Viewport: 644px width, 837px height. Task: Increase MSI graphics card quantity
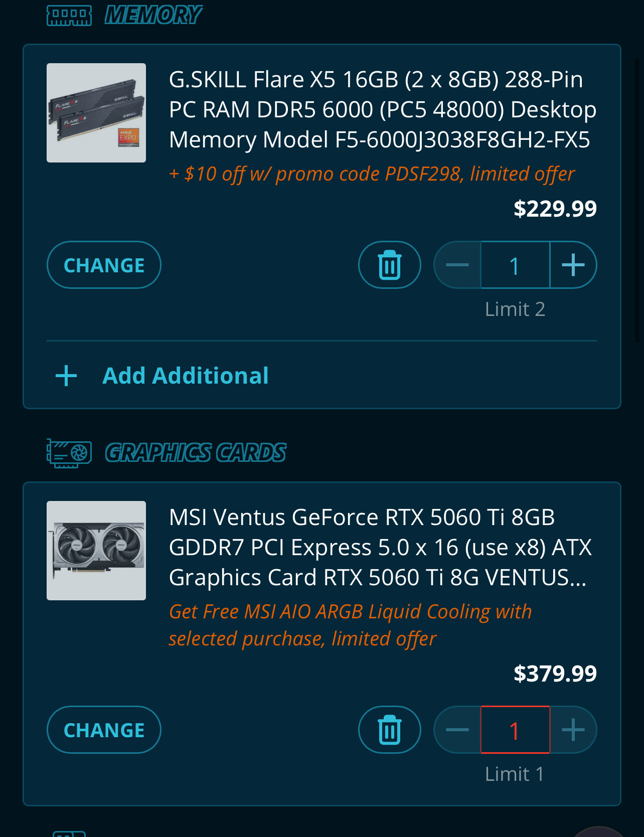pyautogui.click(x=573, y=730)
